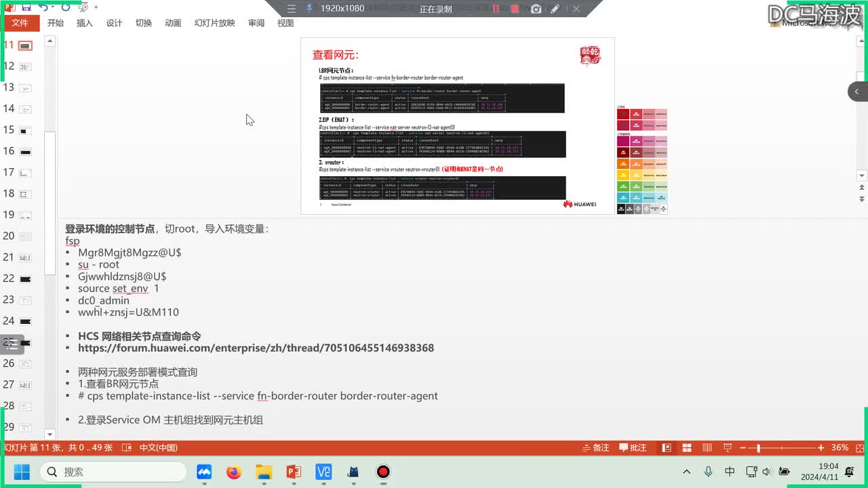The width and height of the screenshot is (868, 488).
Task: Click the 1920x1080 resolution label in recorder bar
Action: point(342,9)
